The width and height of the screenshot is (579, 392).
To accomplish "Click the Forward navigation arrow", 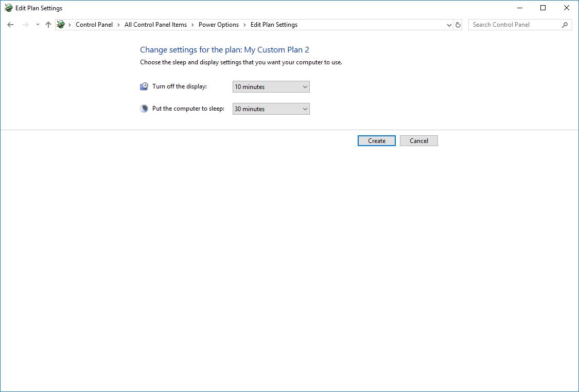I will (25, 24).
